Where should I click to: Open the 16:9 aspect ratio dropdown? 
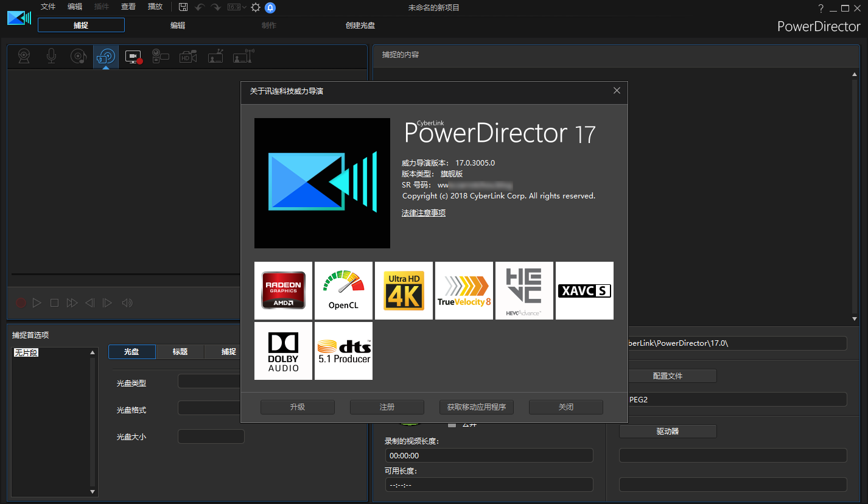pos(237,7)
